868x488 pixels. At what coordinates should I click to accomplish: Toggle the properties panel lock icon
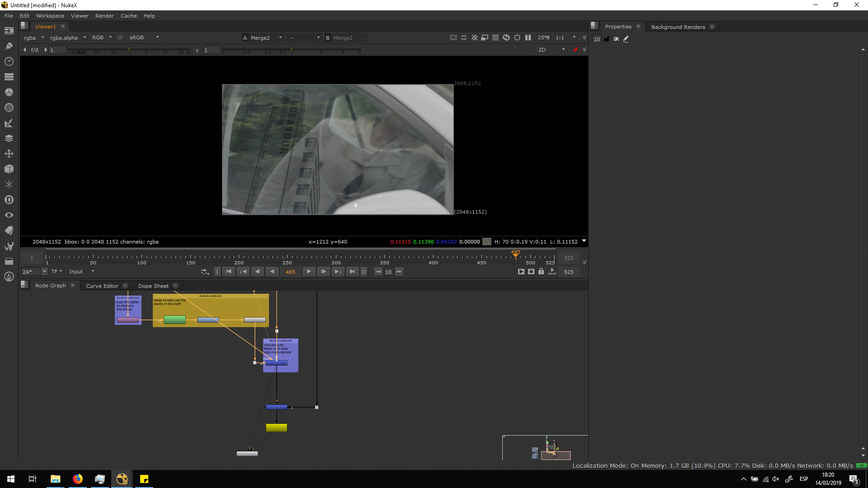[x=607, y=39]
